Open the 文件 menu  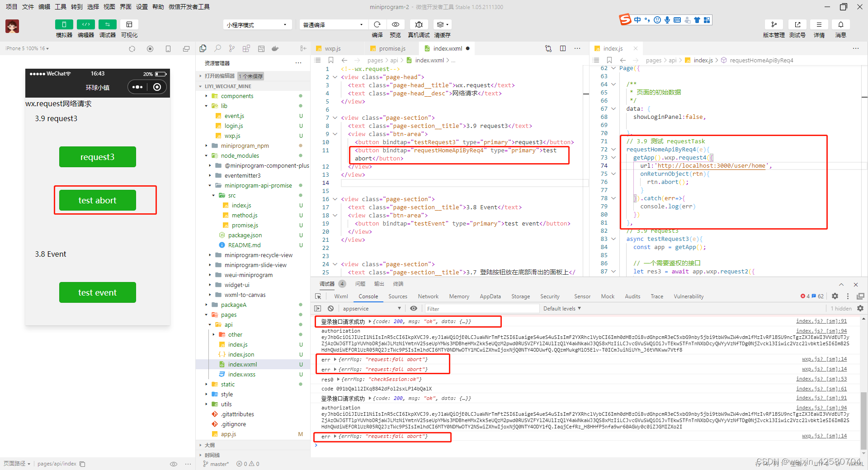tap(28, 7)
